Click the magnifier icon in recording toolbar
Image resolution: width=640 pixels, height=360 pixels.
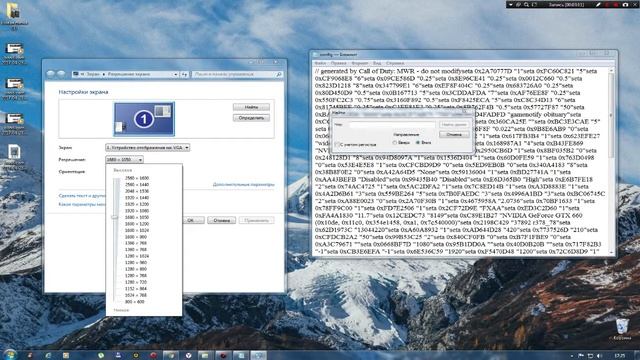click(527, 4)
